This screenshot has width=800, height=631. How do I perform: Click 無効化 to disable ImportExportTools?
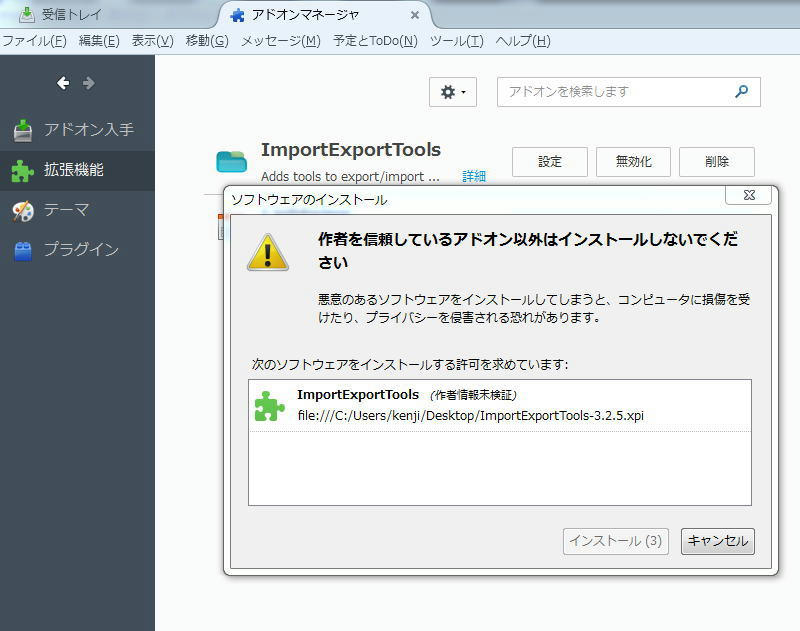(x=633, y=162)
